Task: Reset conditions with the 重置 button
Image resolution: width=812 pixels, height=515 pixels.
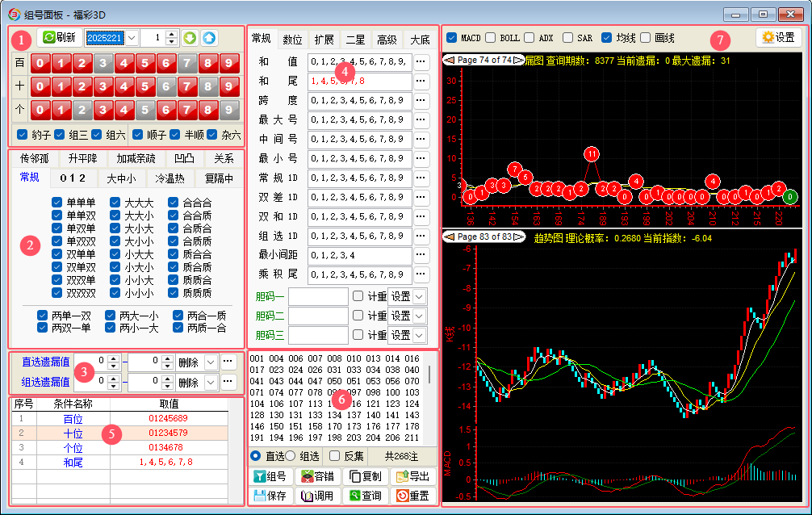Action: click(x=412, y=496)
